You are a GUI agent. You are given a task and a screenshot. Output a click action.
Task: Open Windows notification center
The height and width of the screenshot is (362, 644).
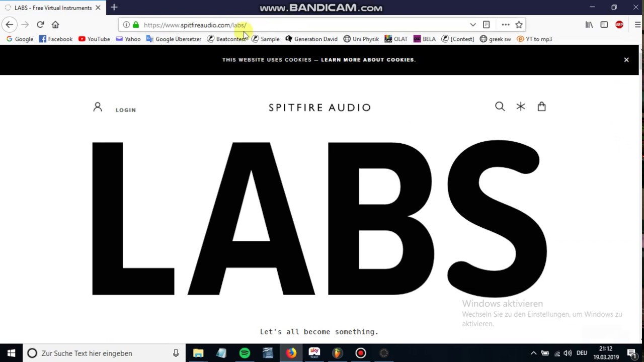(x=632, y=353)
